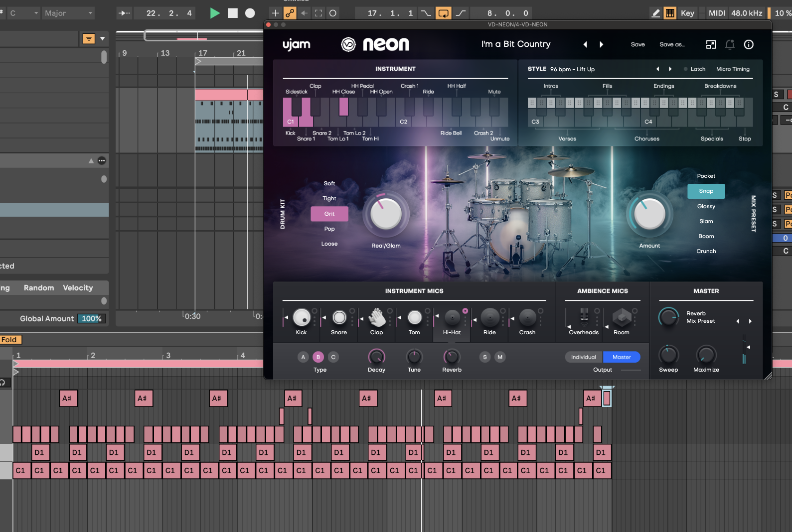
Task: Enable the draw mode pencil icon
Action: [x=656, y=13]
